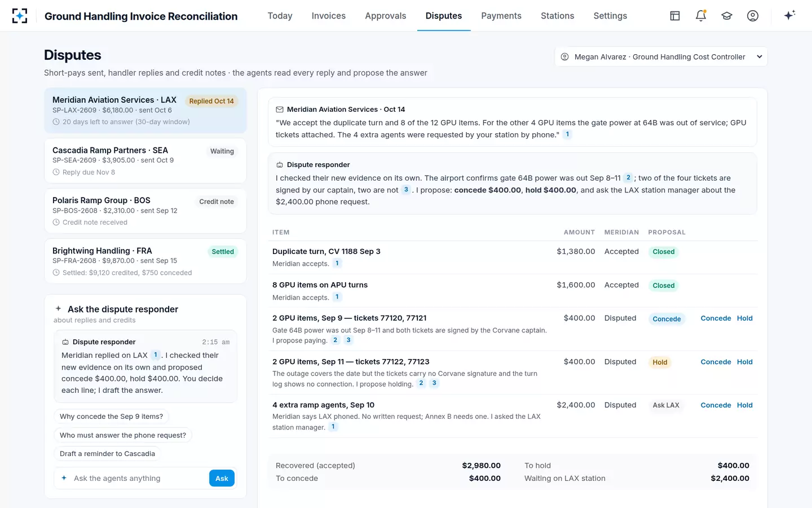This screenshot has width=812, height=508.
Task: Click citation 3 in dispute responder summary
Action: click(406, 190)
